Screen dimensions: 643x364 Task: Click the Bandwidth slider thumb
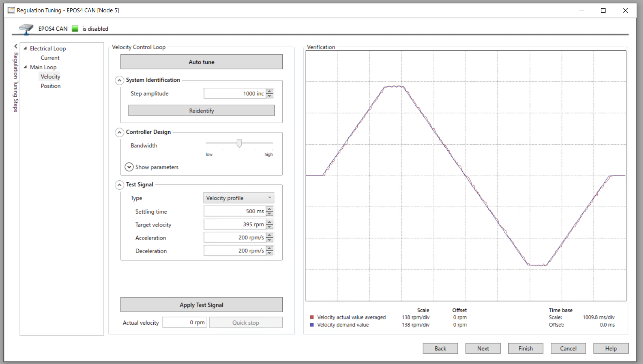click(x=239, y=144)
